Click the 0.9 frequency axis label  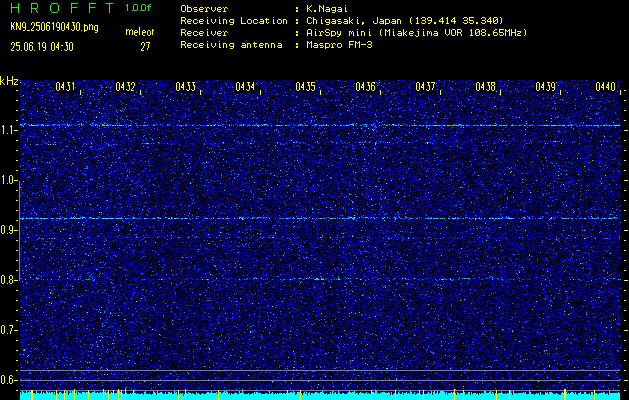click(8, 230)
